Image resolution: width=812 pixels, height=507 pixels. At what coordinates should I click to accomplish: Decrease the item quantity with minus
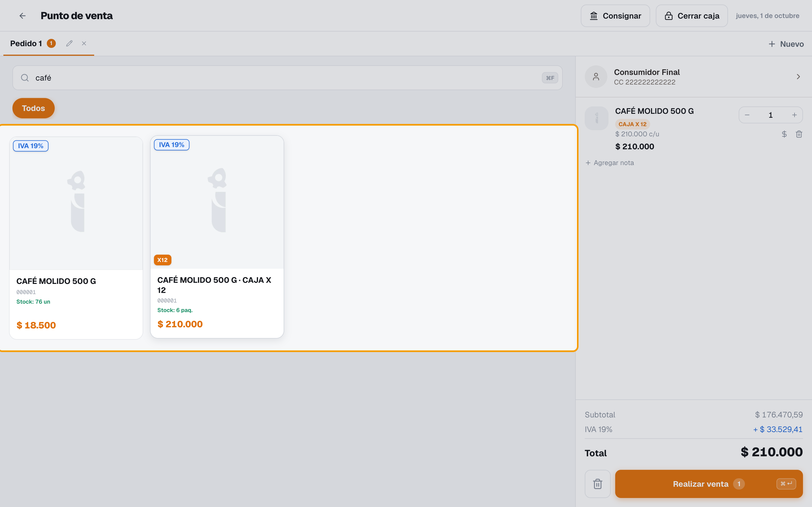747,115
